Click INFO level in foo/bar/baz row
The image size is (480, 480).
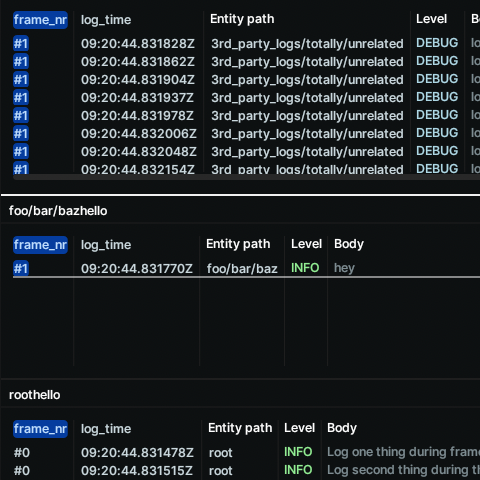[305, 268]
